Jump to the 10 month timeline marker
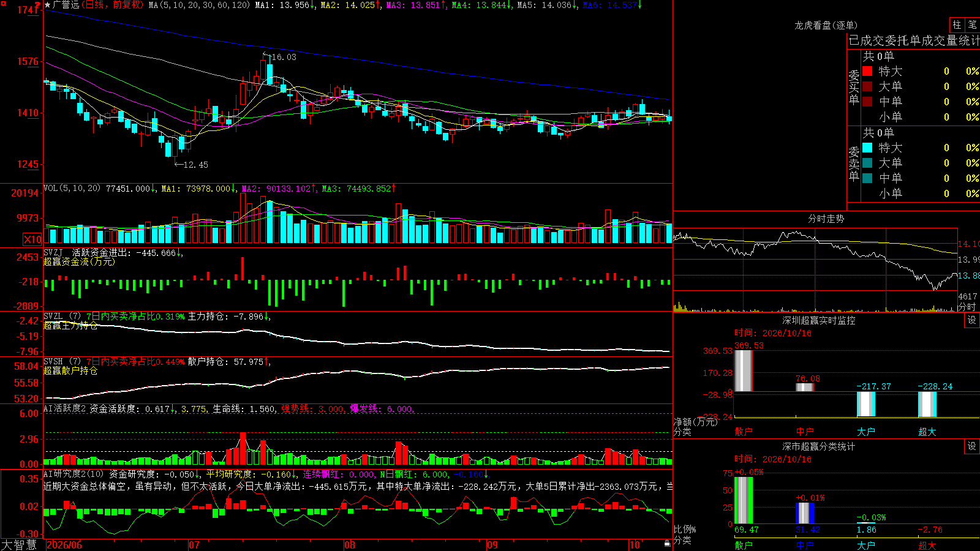The height and width of the screenshot is (551, 980). pyautogui.click(x=635, y=545)
